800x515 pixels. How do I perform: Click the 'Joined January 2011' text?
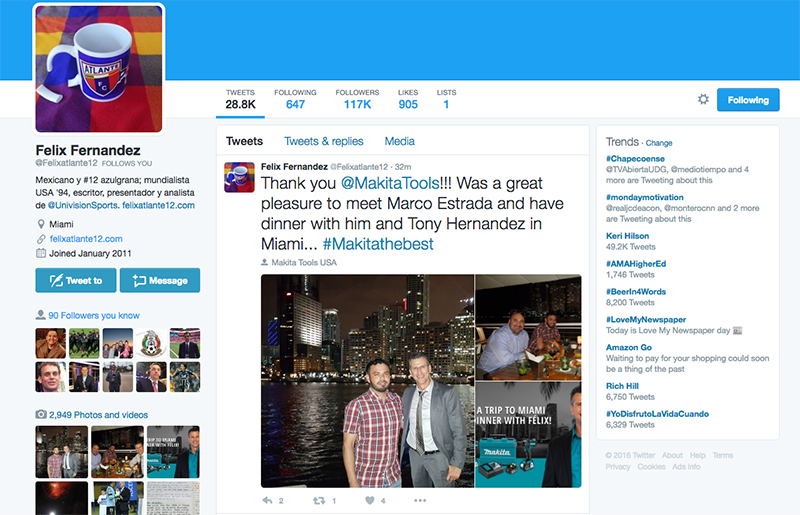tap(90, 253)
